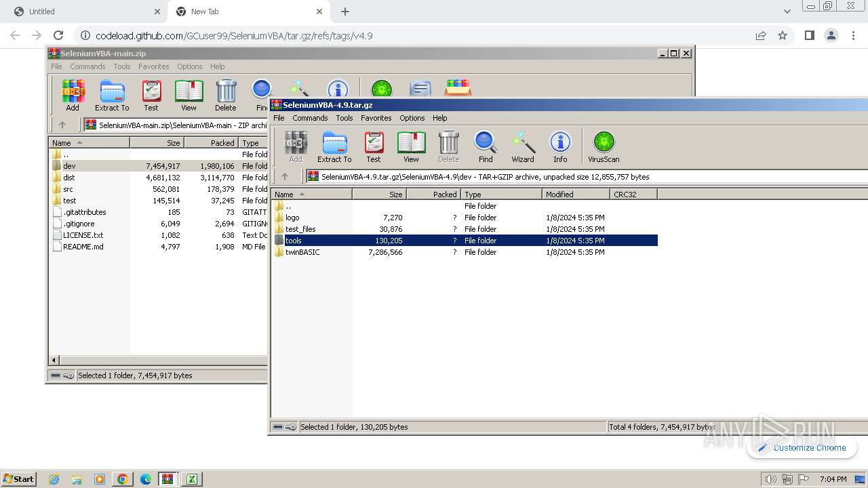Go up one level in SeleniumVBA-4.9.tar.gz
868x488 pixels.
tap(285, 176)
